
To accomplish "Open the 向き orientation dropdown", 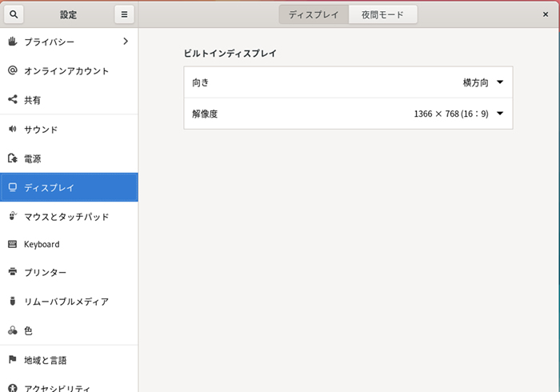I will coord(500,82).
